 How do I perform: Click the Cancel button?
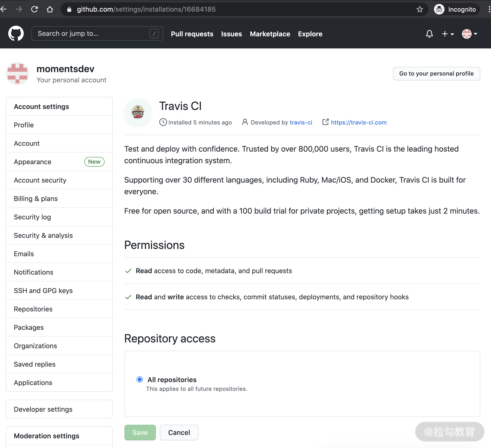pos(179,433)
